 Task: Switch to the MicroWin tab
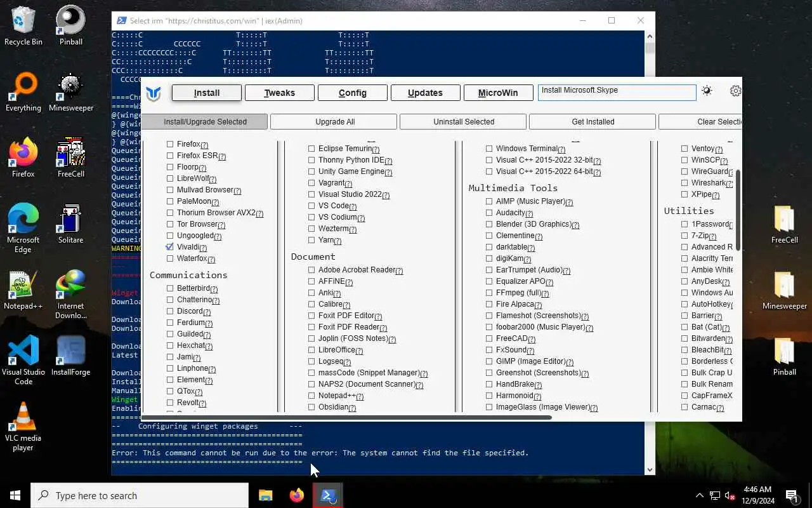[498, 93]
